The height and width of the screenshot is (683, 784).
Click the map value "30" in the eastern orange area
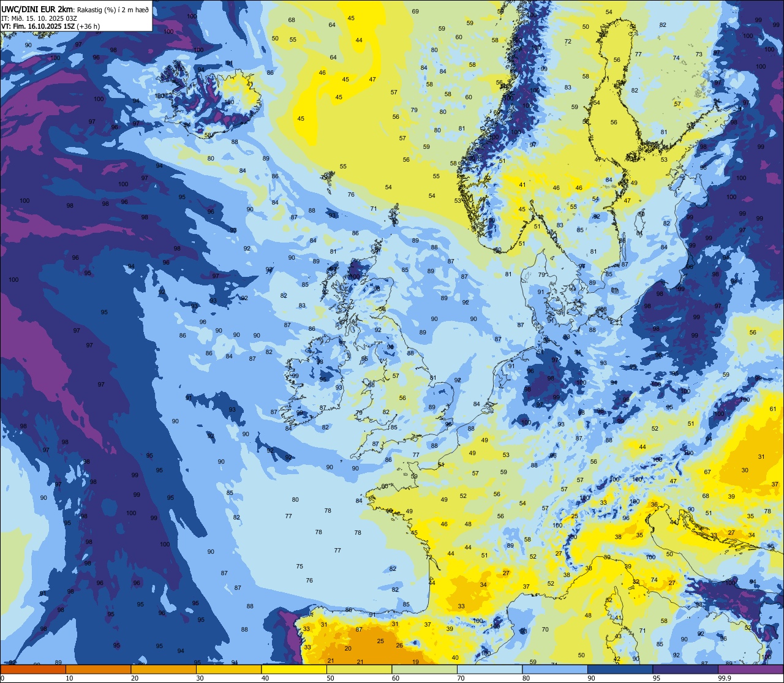point(745,470)
